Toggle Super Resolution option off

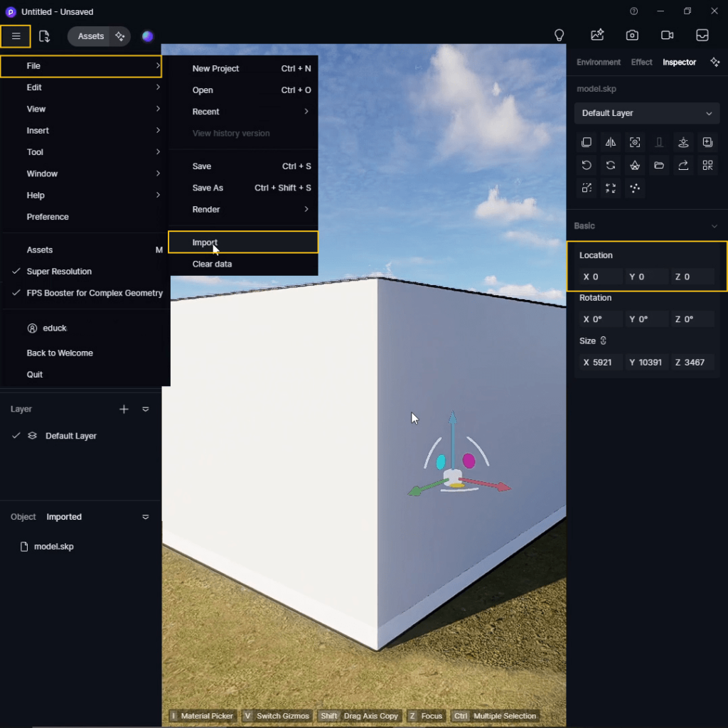pyautogui.click(x=59, y=272)
